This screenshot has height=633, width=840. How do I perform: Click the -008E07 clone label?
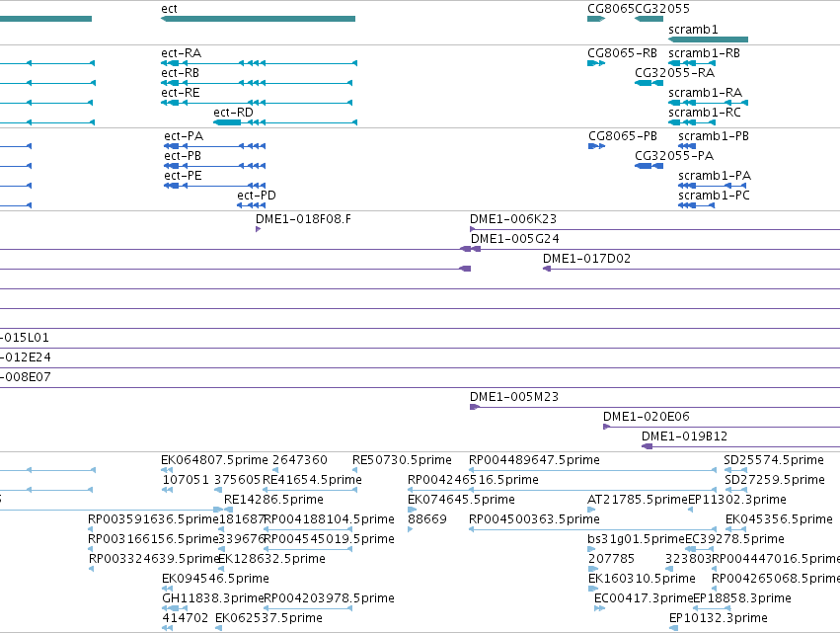(x=26, y=377)
